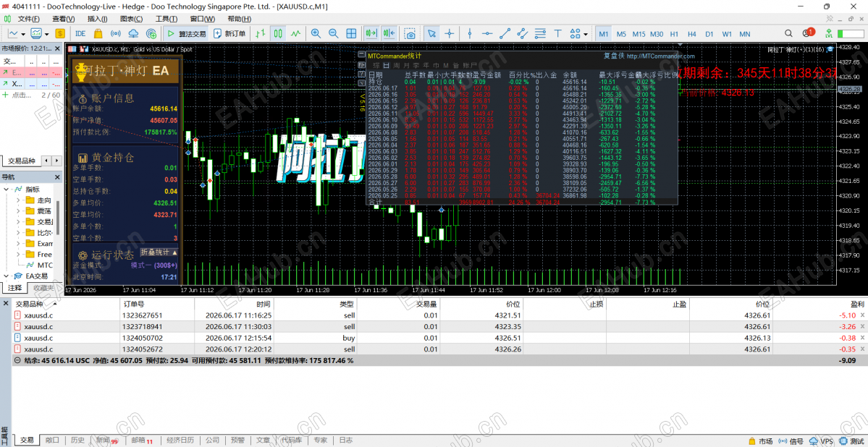The image size is (868, 447).
Task: Open the 图表 menu
Action: point(128,19)
